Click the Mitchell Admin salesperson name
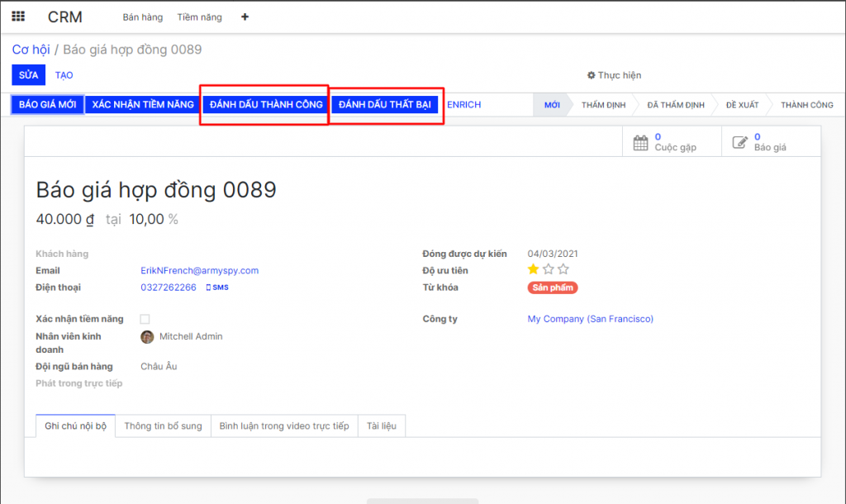 pyautogui.click(x=191, y=337)
